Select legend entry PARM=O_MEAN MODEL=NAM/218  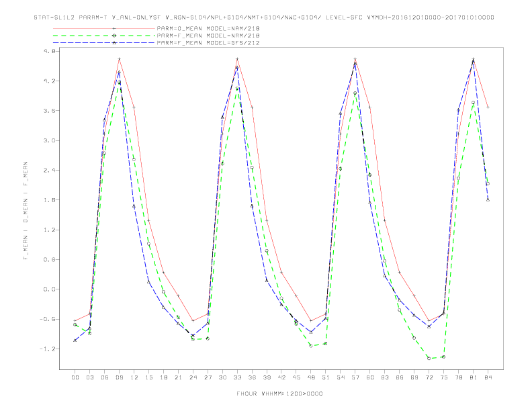(x=208, y=28)
